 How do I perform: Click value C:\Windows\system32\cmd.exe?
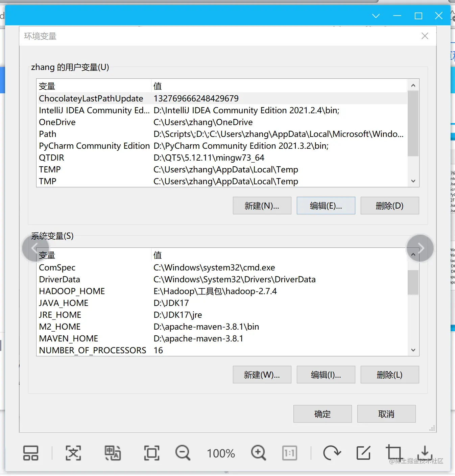(x=214, y=267)
